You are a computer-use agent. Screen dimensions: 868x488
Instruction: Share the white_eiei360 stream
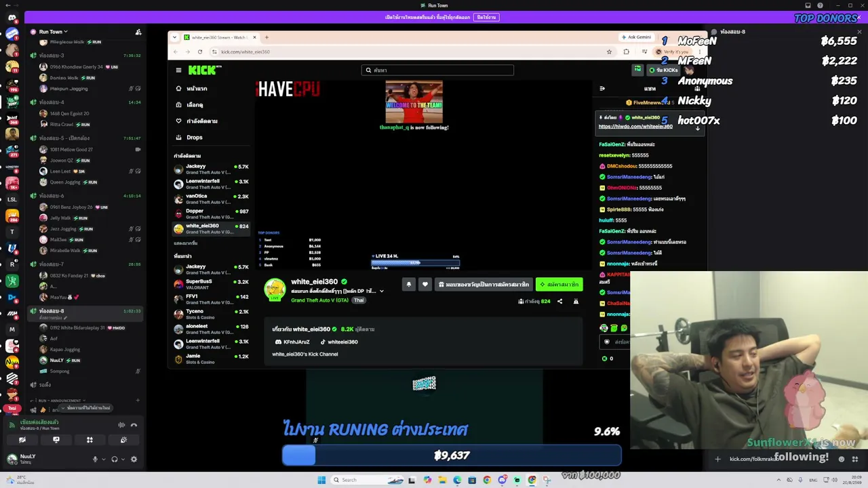pyautogui.click(x=559, y=301)
